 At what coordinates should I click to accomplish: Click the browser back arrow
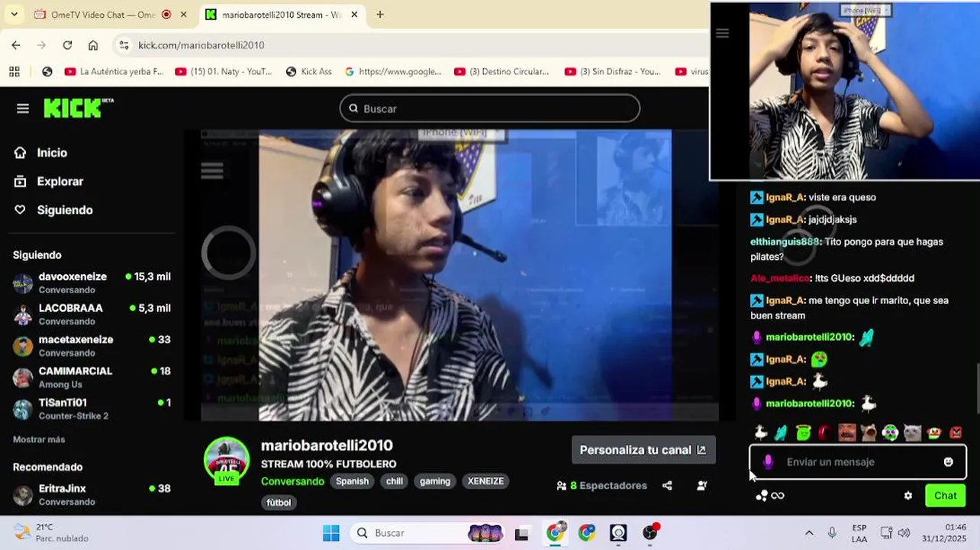coord(16,45)
